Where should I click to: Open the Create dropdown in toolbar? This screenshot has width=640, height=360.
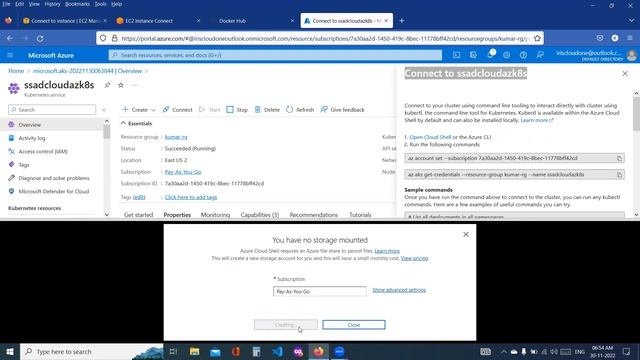click(x=139, y=109)
